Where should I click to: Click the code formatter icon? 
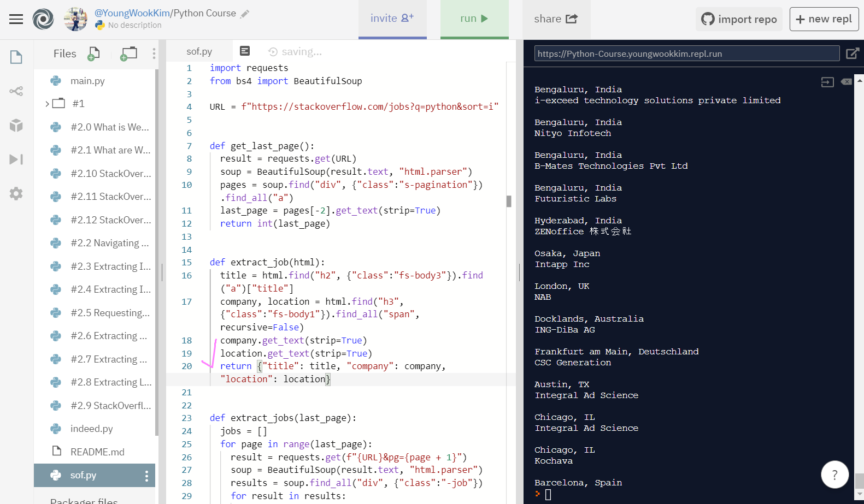point(245,51)
